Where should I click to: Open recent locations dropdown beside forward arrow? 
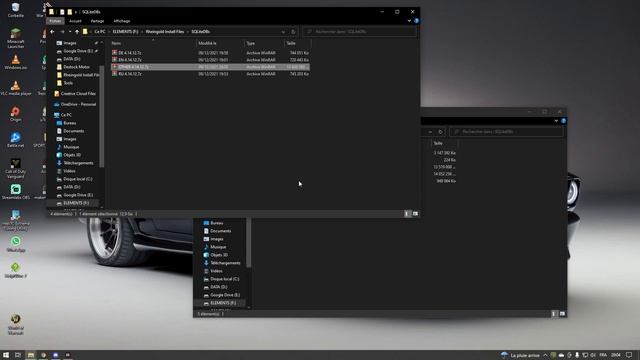pos(70,31)
